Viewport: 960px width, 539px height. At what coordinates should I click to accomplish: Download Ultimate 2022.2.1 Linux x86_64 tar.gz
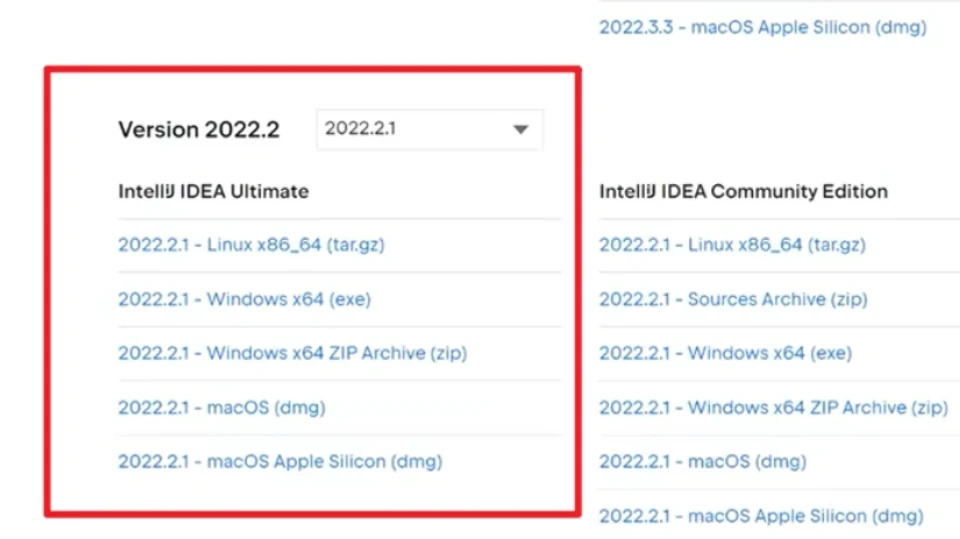point(251,246)
